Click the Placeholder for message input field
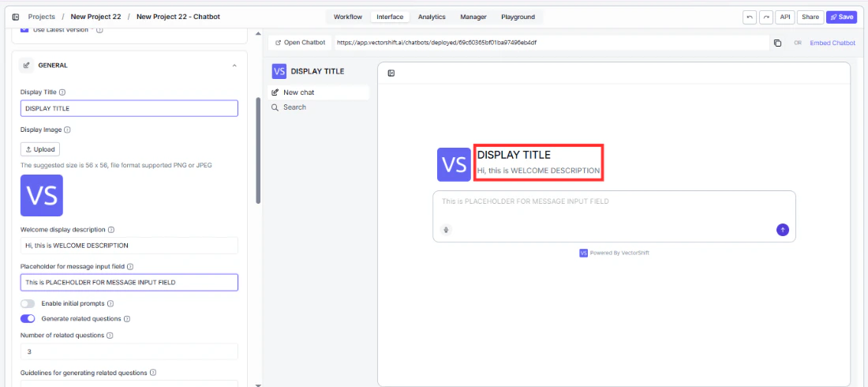The height and width of the screenshot is (387, 868). point(129,282)
